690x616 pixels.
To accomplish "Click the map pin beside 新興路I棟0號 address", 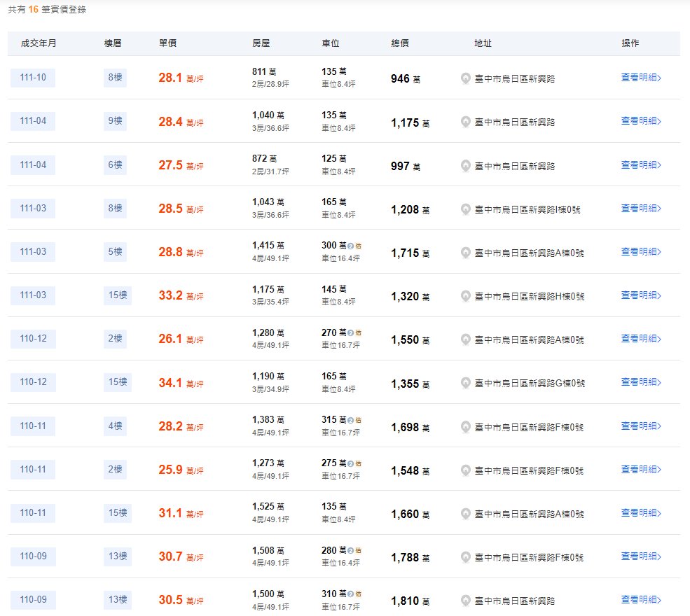I will [x=466, y=209].
